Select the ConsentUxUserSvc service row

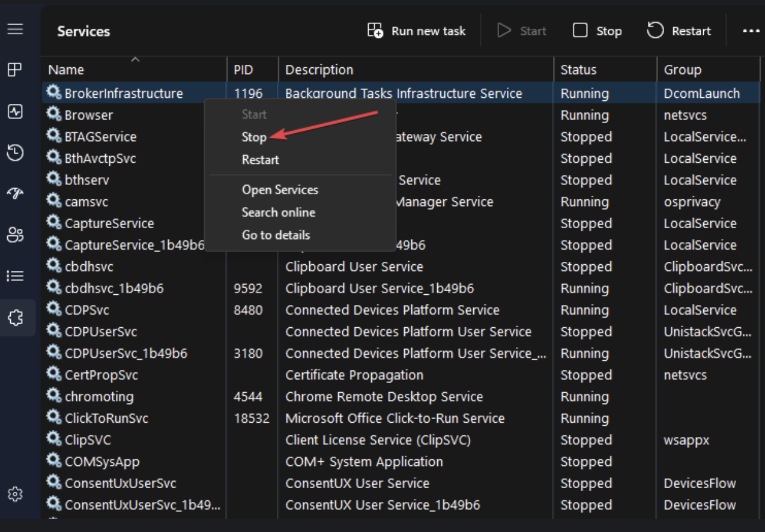[x=401, y=483]
